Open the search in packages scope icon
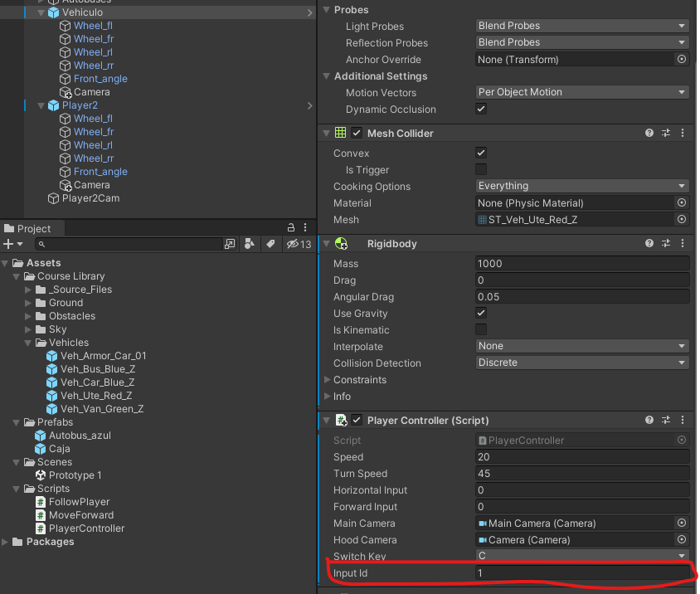Viewport: 700px width, 594px height. (230, 244)
